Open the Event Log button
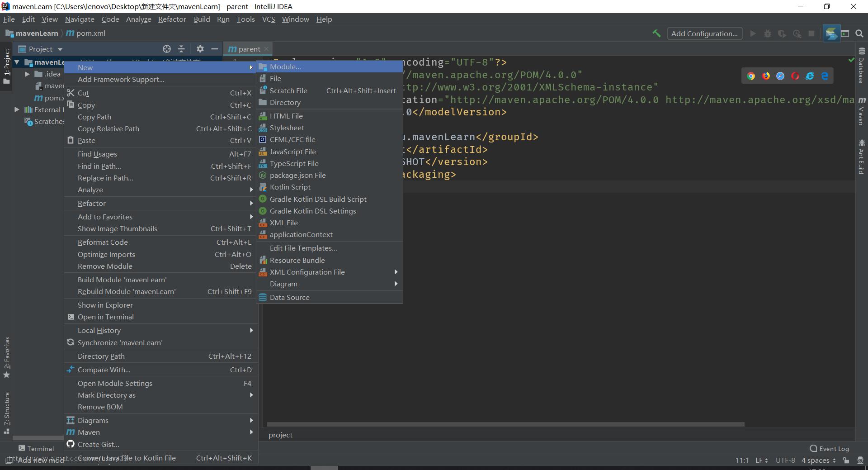This screenshot has height=470, width=868. tap(830, 448)
